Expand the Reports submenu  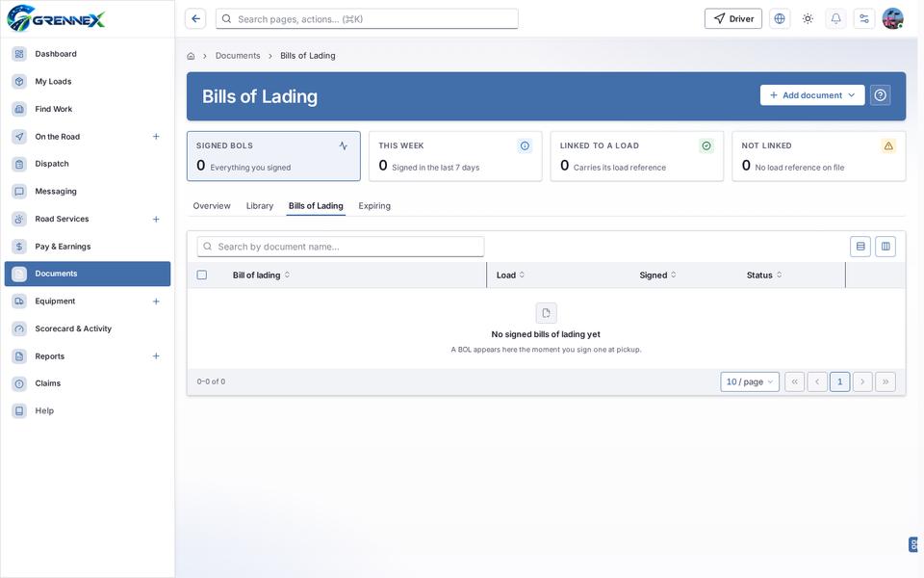click(x=156, y=356)
